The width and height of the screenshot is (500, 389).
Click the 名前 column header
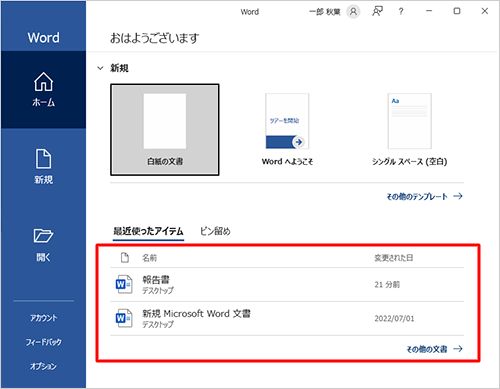(x=149, y=258)
